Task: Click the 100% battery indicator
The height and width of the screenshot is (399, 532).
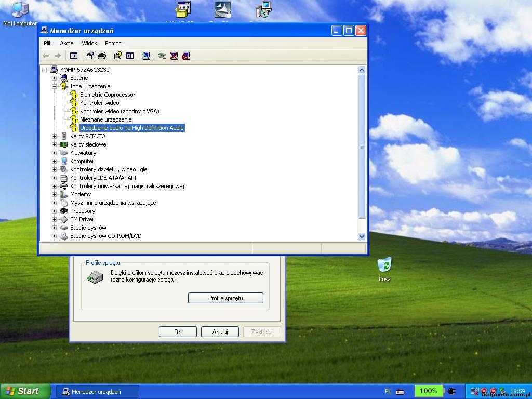Action: (429, 391)
